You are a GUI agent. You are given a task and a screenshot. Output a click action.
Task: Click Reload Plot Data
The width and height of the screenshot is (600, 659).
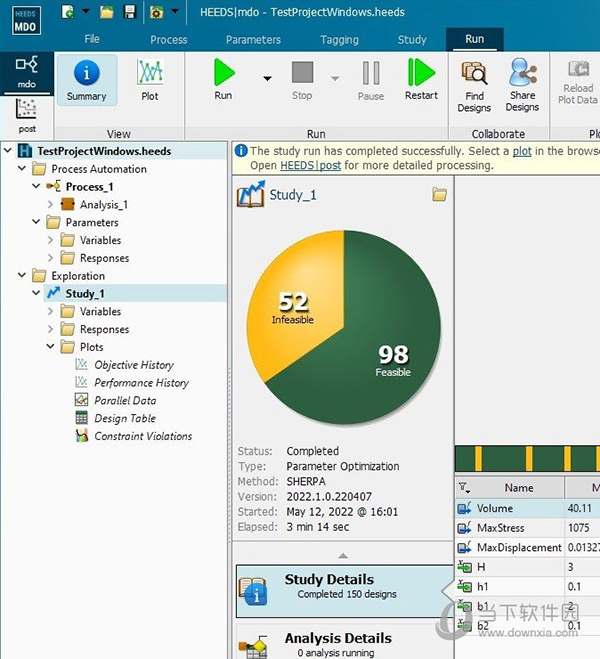(x=578, y=82)
